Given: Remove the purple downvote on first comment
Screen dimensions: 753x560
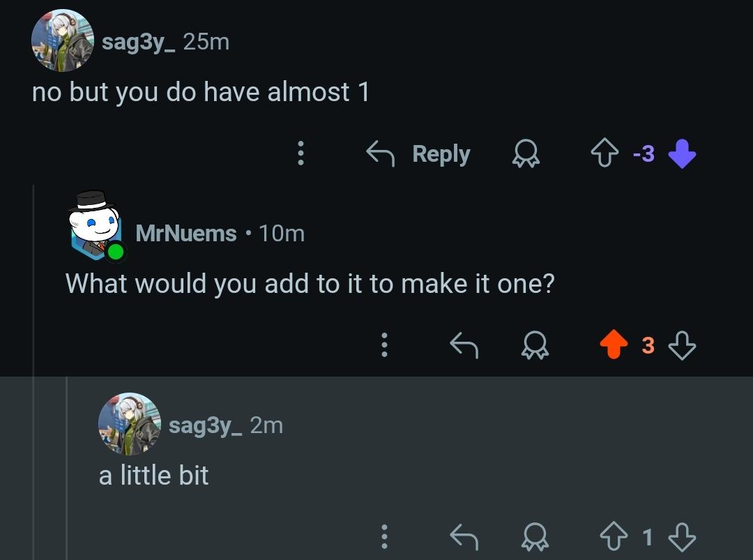Looking at the screenshot, I should [683, 153].
